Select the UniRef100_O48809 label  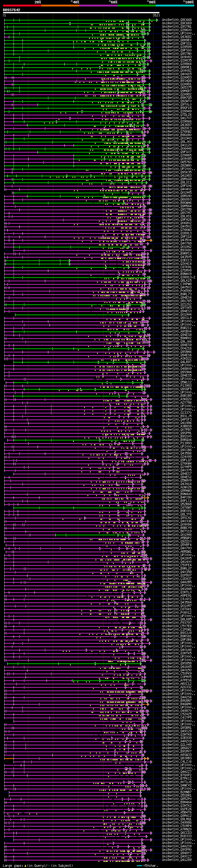[x=177, y=369]
